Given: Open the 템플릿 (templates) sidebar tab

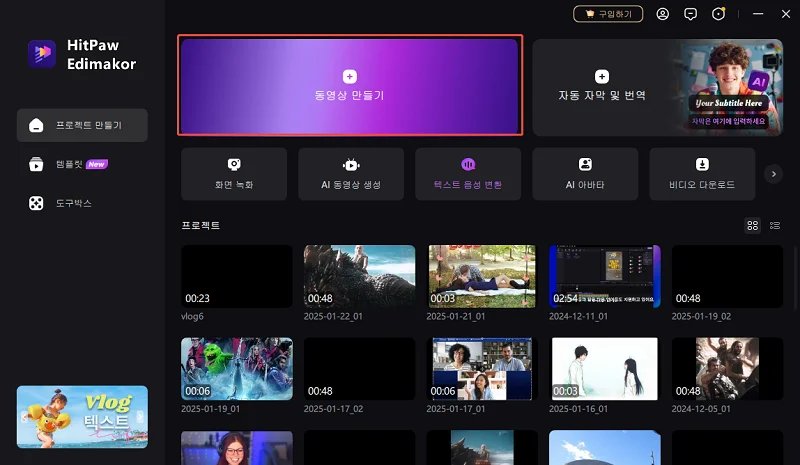Looking at the screenshot, I should coord(82,164).
